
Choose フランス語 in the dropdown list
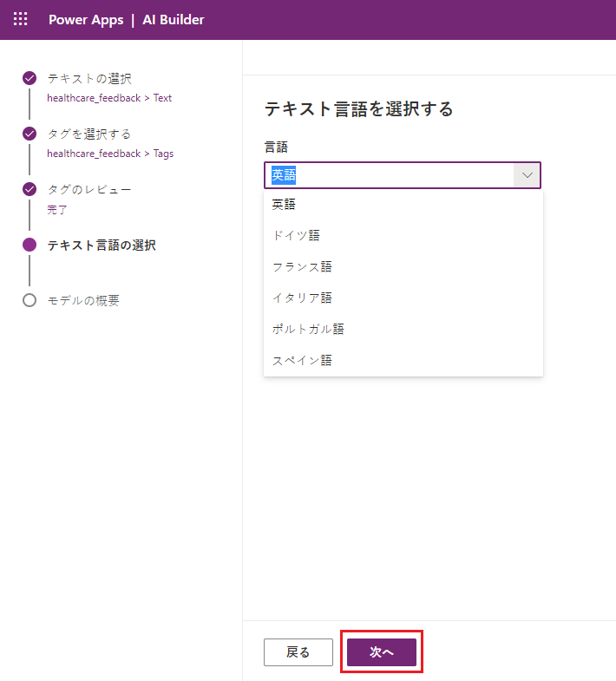tap(302, 267)
